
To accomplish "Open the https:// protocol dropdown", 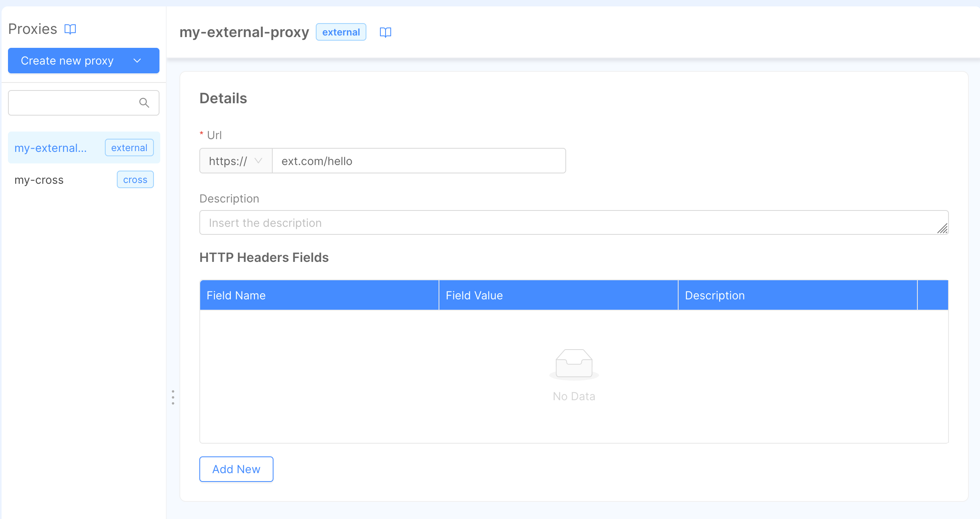I will coord(235,161).
